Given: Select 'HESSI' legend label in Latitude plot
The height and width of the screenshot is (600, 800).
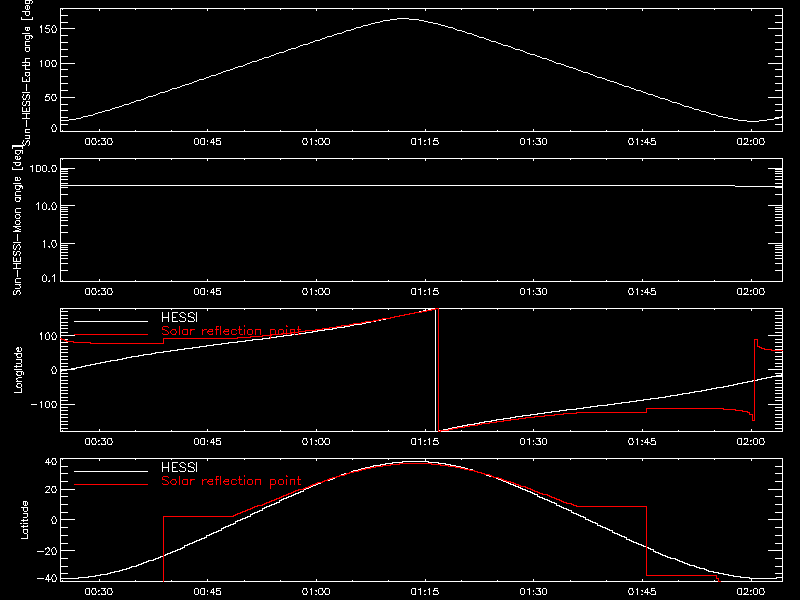Looking at the screenshot, I should coord(179,468).
